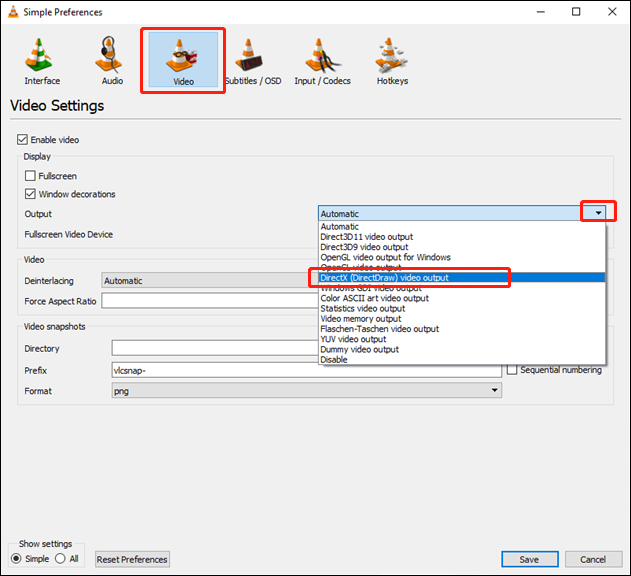Viewport: 631px width, 576px height.
Task: Choose Dummy video output
Action: point(462,349)
